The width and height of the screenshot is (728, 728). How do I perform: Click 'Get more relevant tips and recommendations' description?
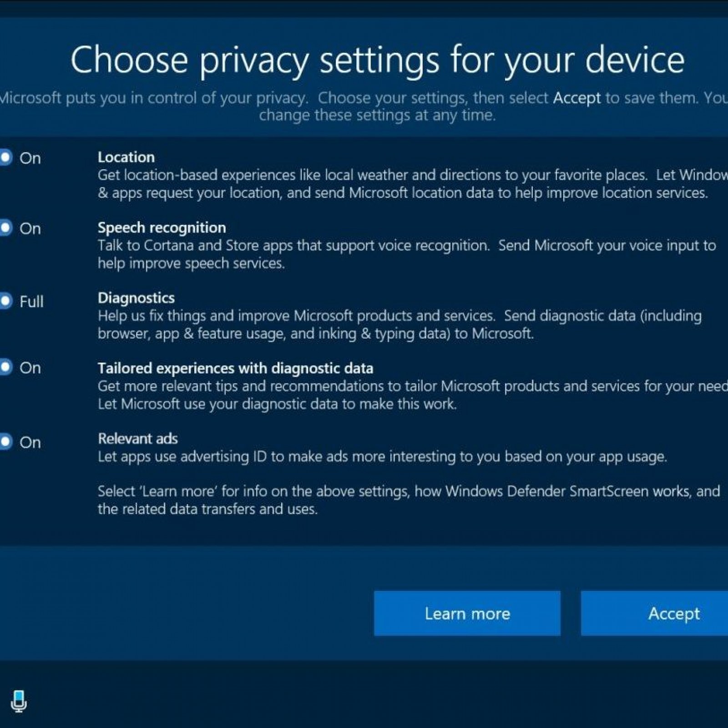click(413, 395)
